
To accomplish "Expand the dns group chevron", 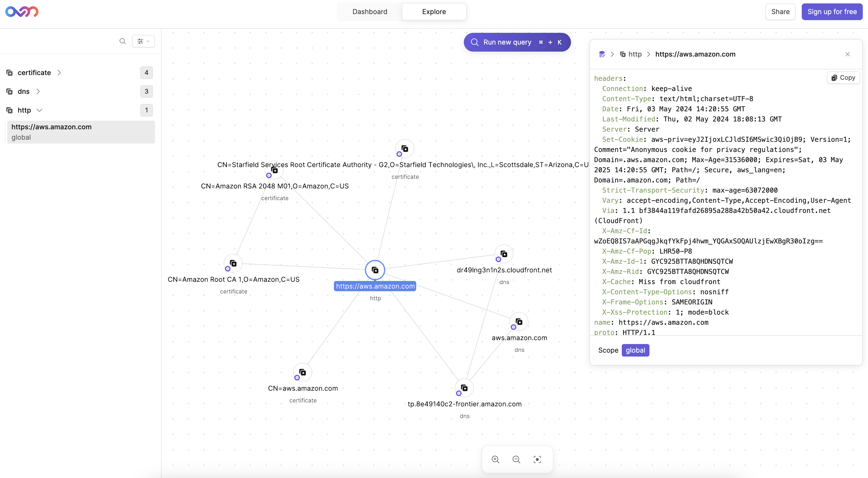I will pos(38,91).
